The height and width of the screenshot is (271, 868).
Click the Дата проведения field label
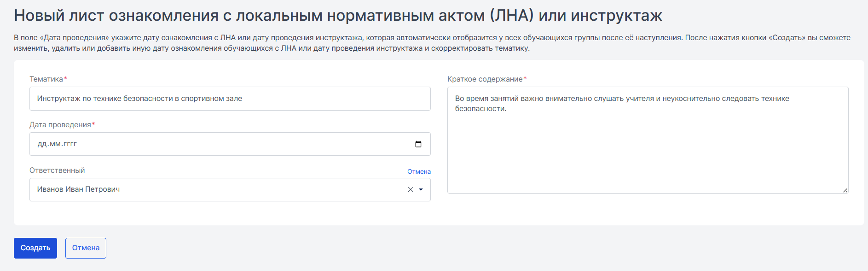click(x=62, y=125)
